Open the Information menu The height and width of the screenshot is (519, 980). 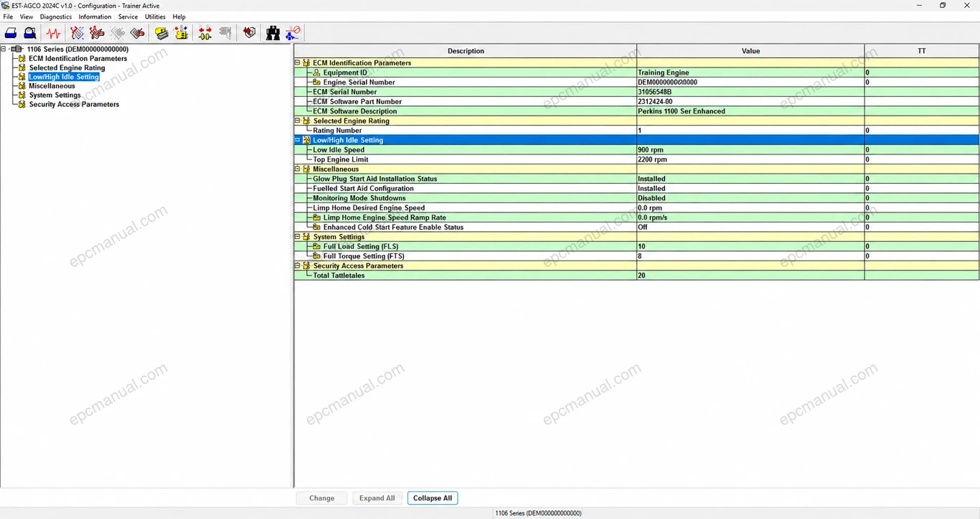click(95, 17)
